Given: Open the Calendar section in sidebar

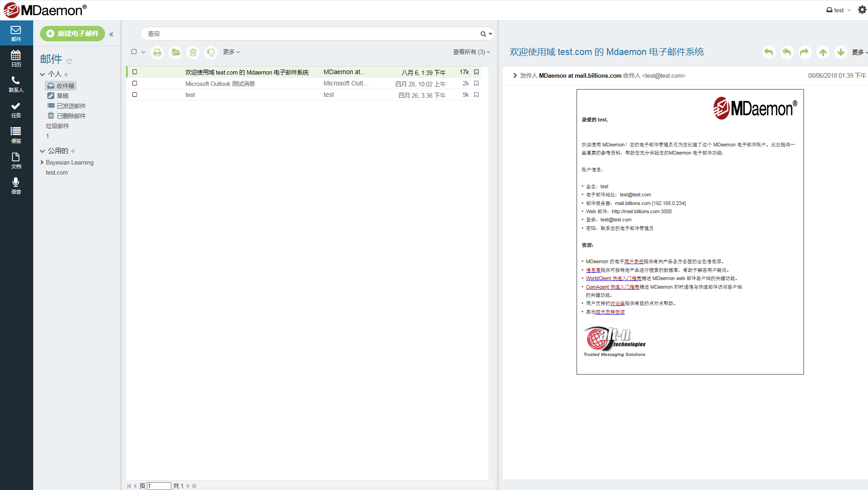Looking at the screenshot, I should pos(16,58).
